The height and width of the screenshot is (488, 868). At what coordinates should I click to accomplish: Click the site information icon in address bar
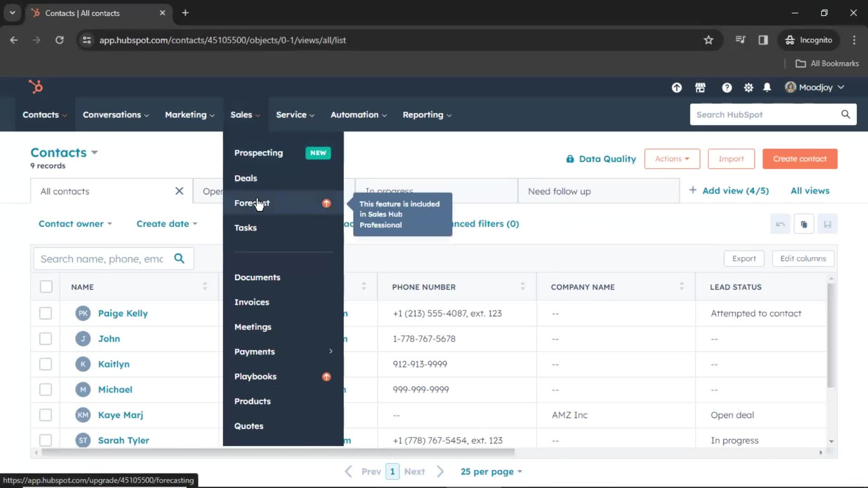(87, 40)
